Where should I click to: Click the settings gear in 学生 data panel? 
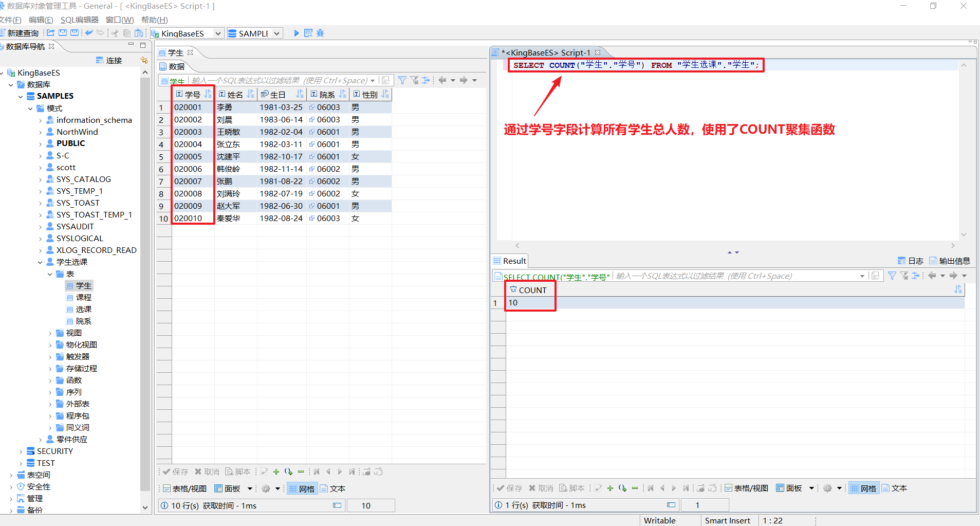click(266, 488)
